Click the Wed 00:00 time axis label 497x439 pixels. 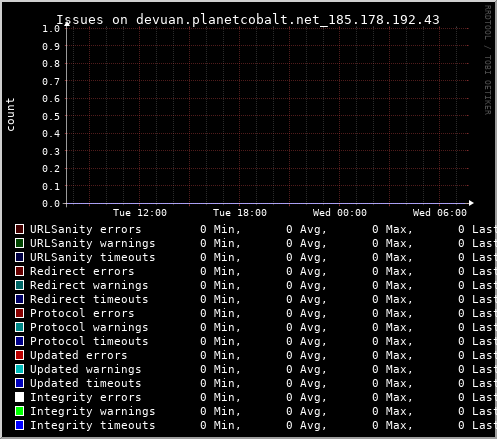(x=339, y=213)
